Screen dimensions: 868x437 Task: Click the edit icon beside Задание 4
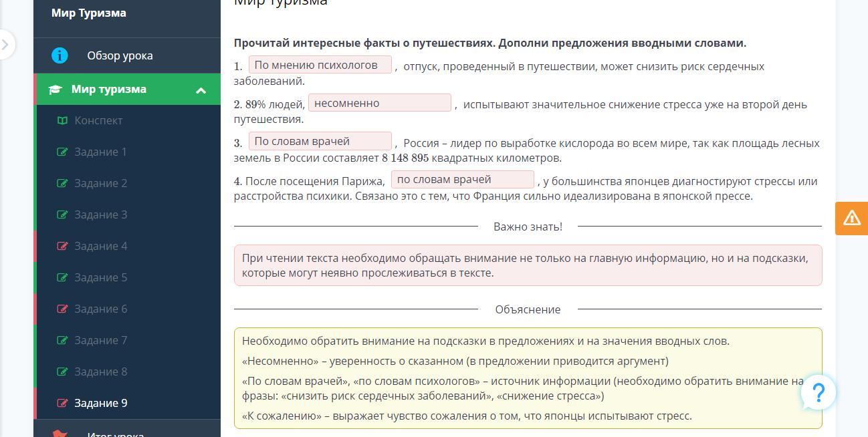[62, 246]
